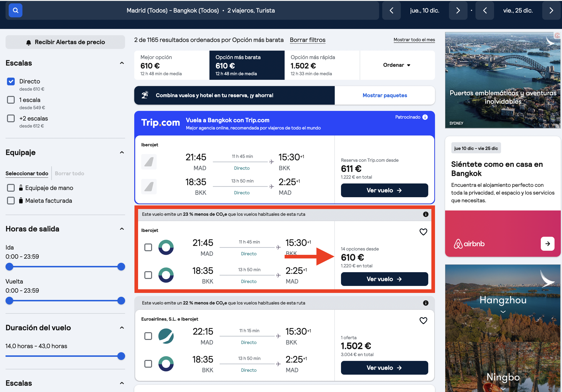Open the Patrocinado info icon

(x=425, y=117)
